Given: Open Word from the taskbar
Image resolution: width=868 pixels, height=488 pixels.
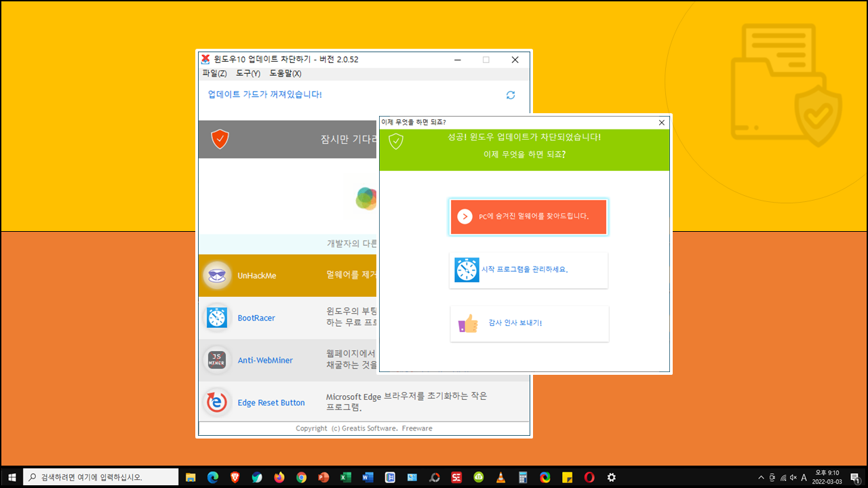Looking at the screenshot, I should [x=368, y=477].
